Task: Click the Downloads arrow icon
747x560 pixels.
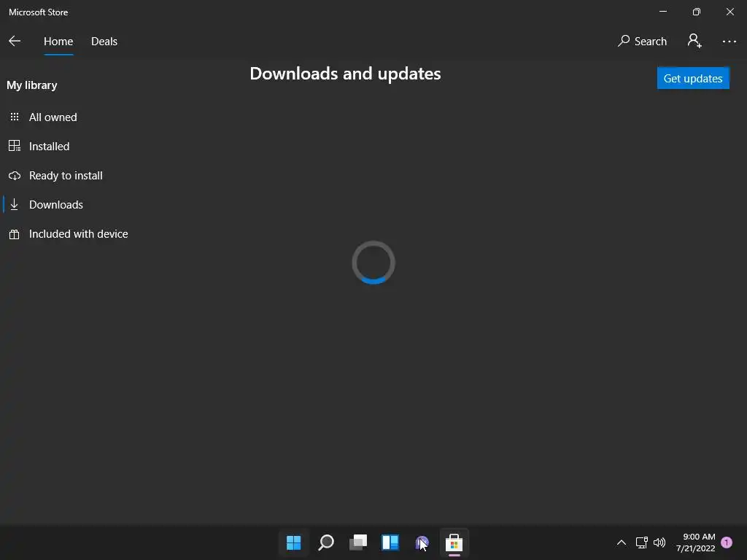Action: 15,205
